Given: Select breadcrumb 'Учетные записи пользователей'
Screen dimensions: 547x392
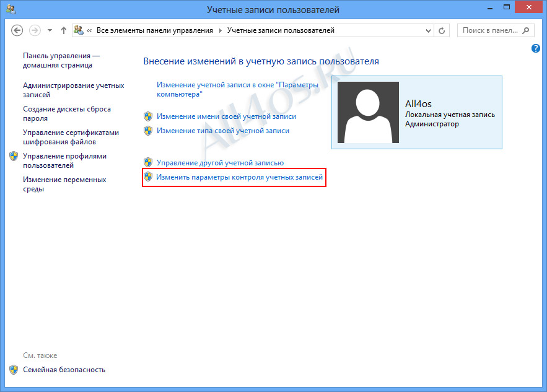Looking at the screenshot, I should click(281, 30).
